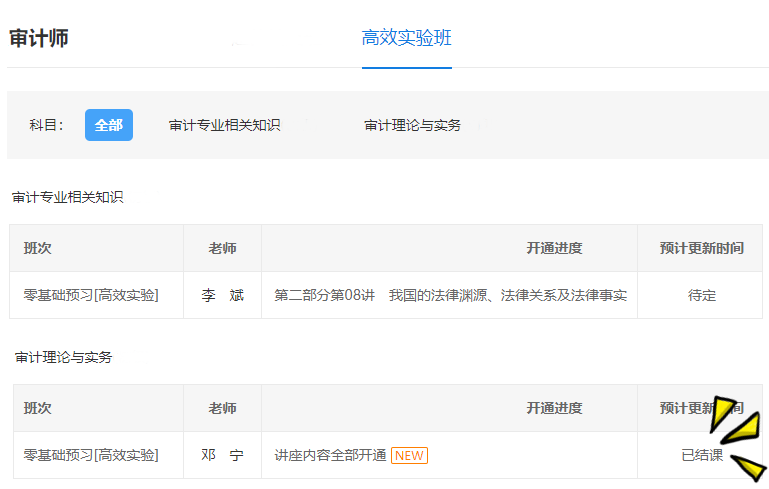Click the 待定 update time cell
The height and width of the screenshot is (489, 769).
coord(701,295)
